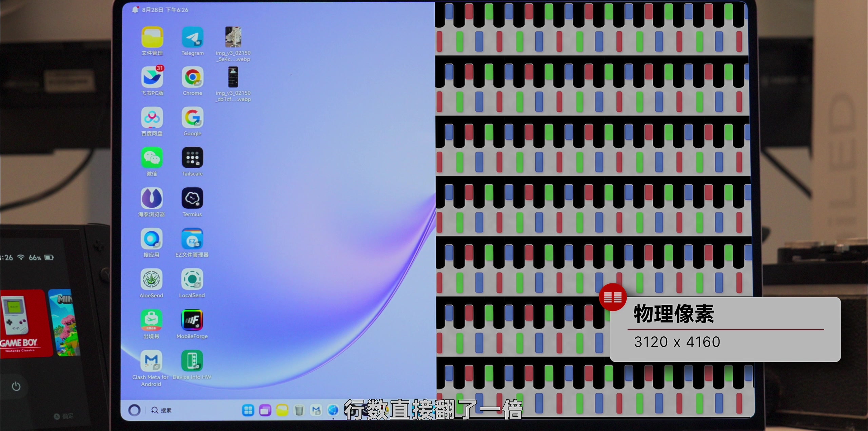
Task: Open 百度网盘 on the desktop
Action: [x=152, y=118]
